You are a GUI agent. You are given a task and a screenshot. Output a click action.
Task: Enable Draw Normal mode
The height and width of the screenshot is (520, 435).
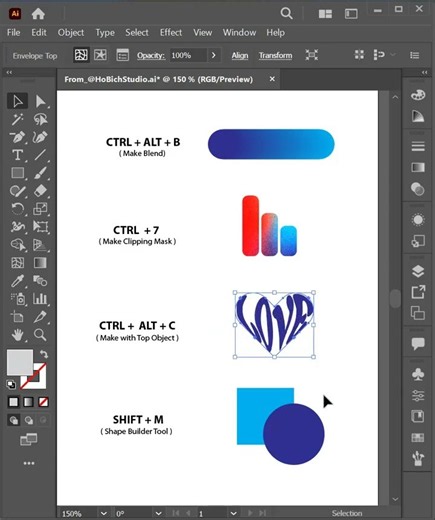tap(14, 420)
